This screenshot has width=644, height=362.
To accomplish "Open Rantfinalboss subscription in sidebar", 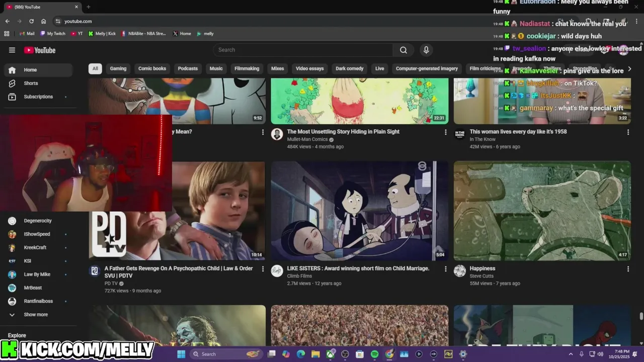I will coord(38,301).
